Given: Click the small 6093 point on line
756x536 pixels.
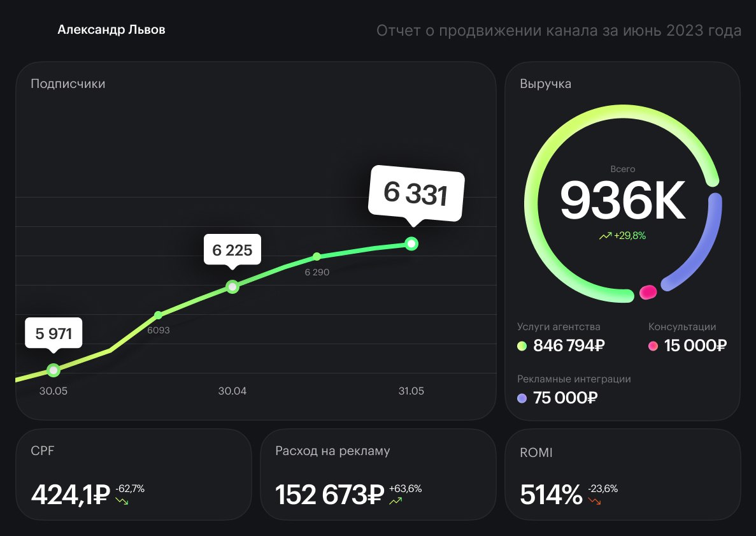Looking at the screenshot, I should pos(159,315).
